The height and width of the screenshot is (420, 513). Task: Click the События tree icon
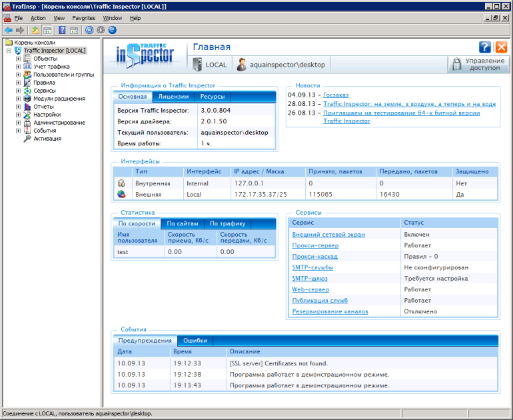27,131
